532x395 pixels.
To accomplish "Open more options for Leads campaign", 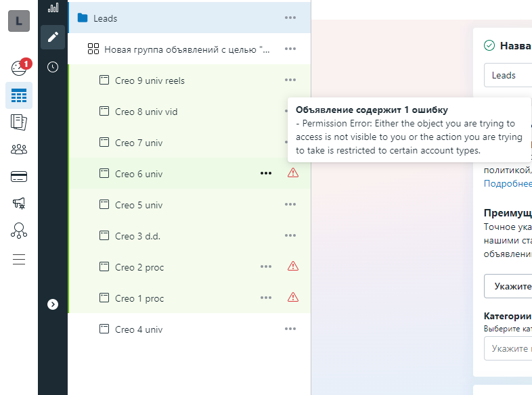I will (290, 18).
